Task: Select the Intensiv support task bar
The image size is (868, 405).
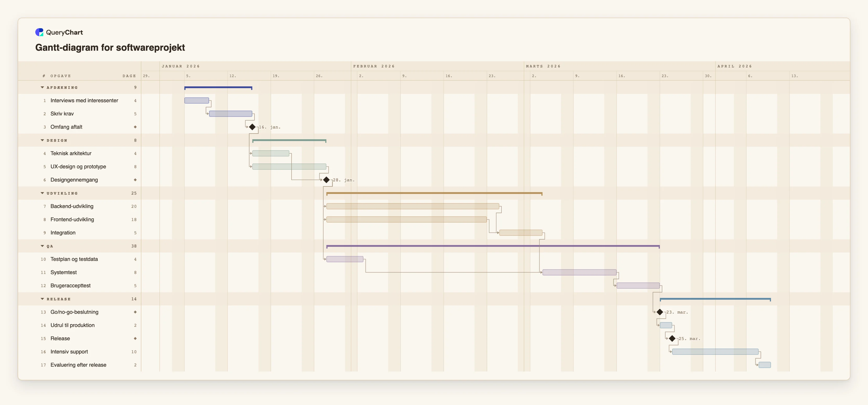Action: pyautogui.click(x=715, y=352)
